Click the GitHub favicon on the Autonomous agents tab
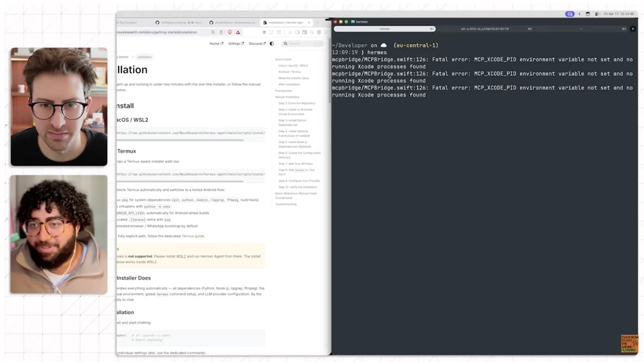Viewport: 644px width, 362px height. tap(211, 22)
